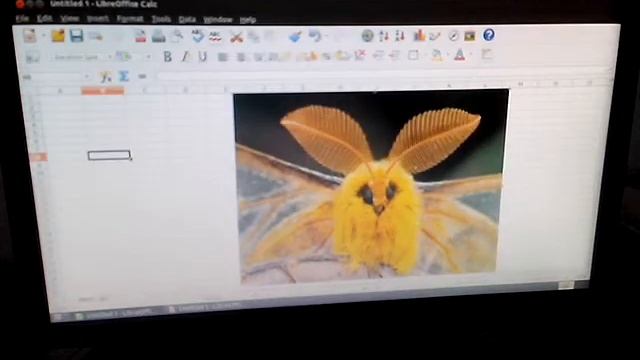Toggle Underline formatting
Image resolution: width=640 pixels, height=360 pixels.
point(203,57)
